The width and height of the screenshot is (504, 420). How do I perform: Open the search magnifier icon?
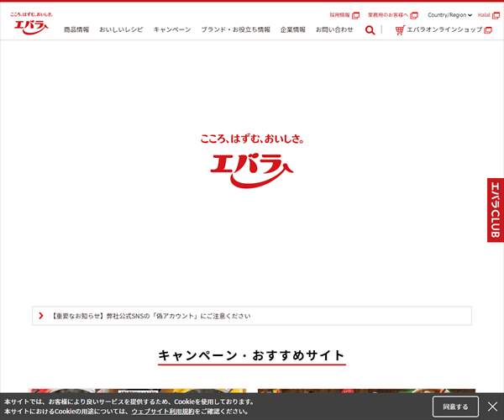pos(370,30)
